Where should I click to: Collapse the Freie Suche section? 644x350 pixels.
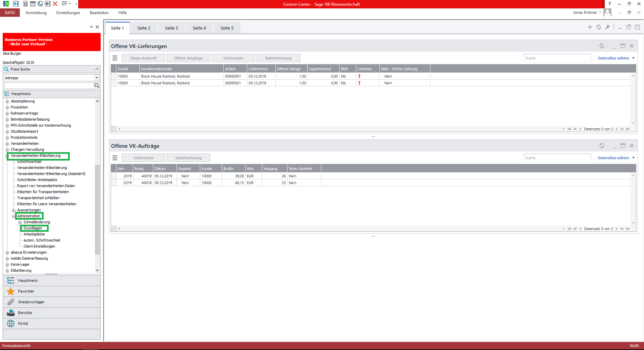click(97, 69)
